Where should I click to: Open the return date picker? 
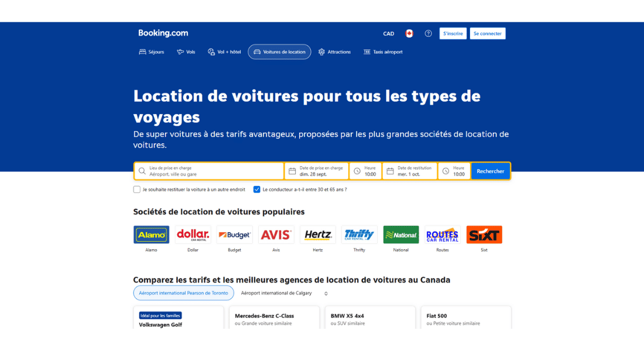point(410,171)
